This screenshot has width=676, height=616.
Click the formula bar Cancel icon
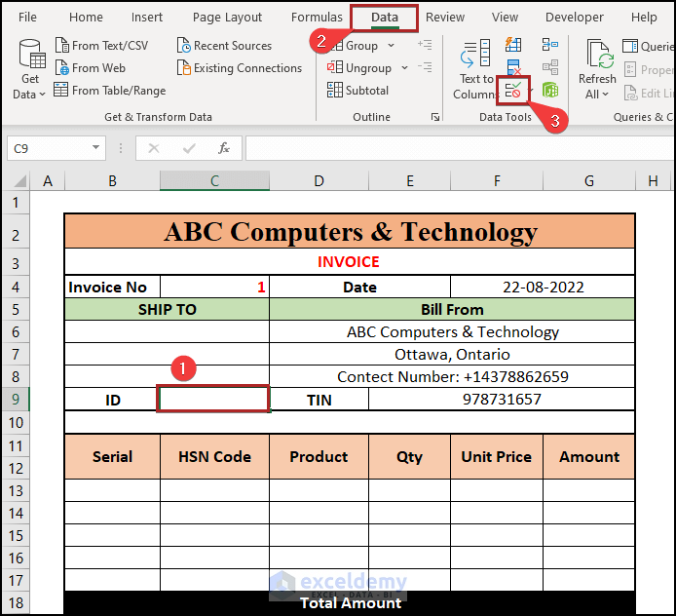(154, 148)
